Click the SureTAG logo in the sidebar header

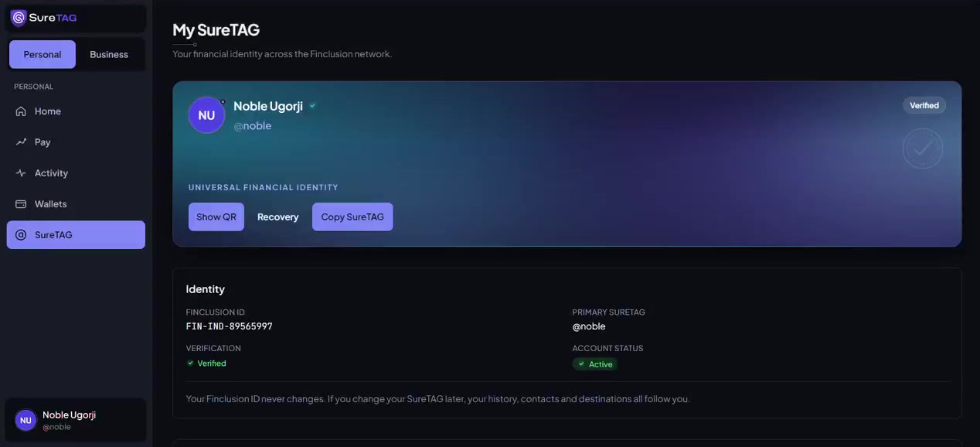coord(44,18)
